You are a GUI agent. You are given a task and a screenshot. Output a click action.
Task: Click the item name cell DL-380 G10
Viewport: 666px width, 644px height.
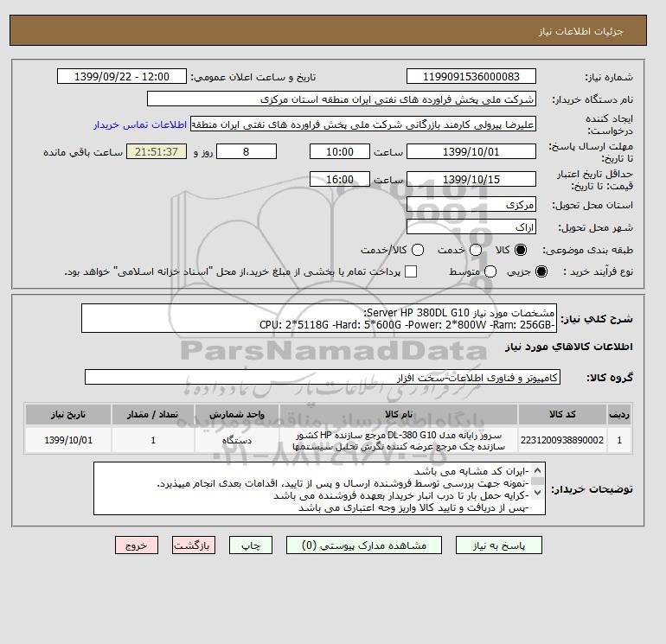399,440
